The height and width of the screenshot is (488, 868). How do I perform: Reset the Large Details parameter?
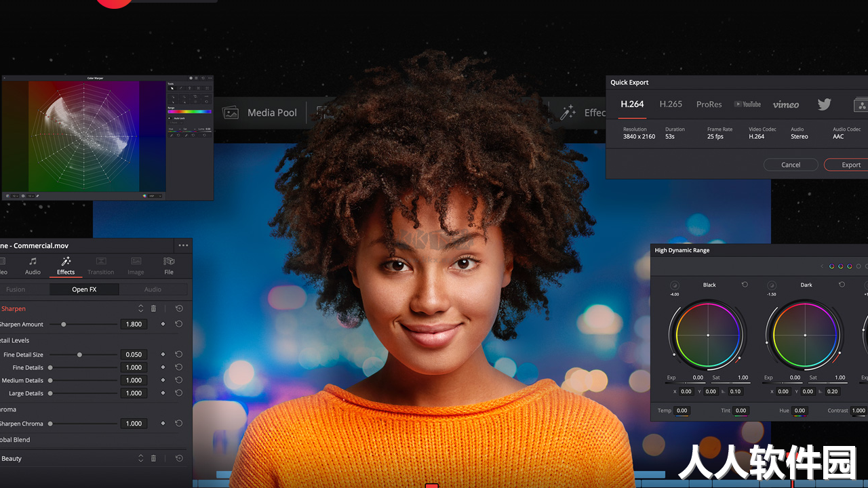(x=179, y=393)
